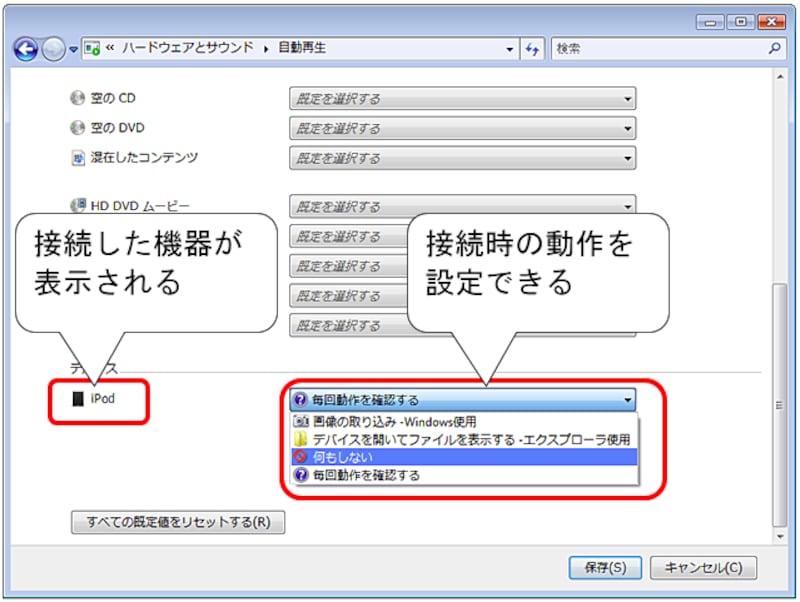
Task: Click the キャンセル button
Action: (703, 567)
